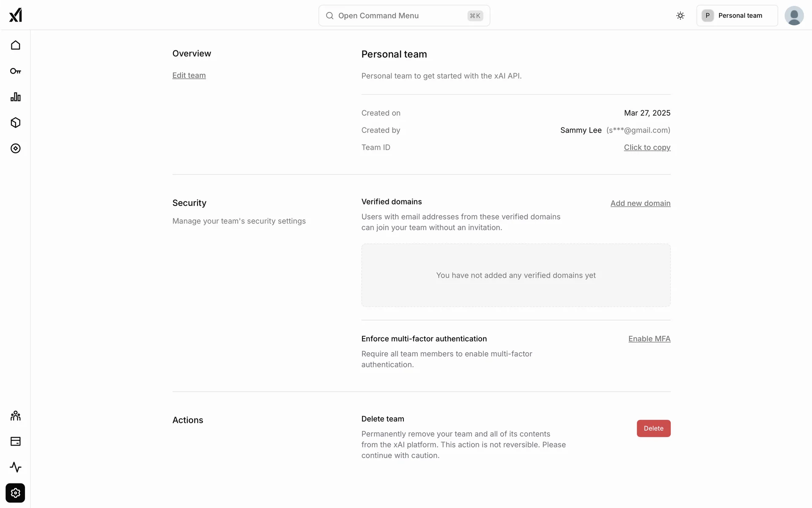The image size is (812, 508).
Task: Click Add new domain link
Action: coord(640,203)
